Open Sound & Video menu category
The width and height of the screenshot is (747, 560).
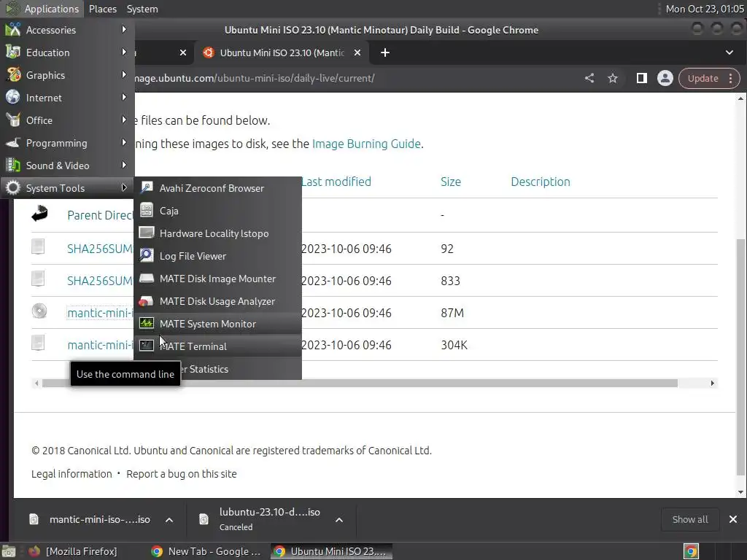(67, 166)
